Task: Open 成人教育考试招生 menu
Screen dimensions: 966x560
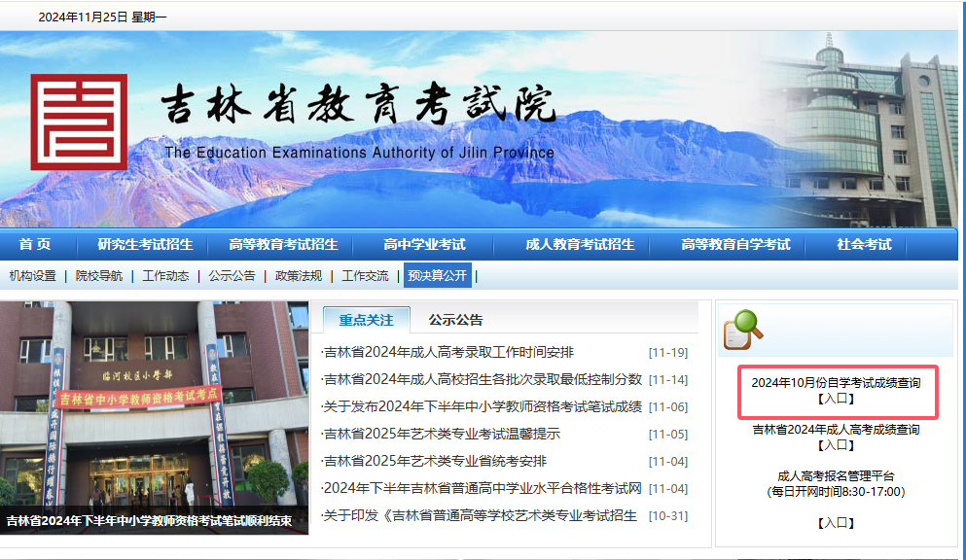Action: pos(580,244)
